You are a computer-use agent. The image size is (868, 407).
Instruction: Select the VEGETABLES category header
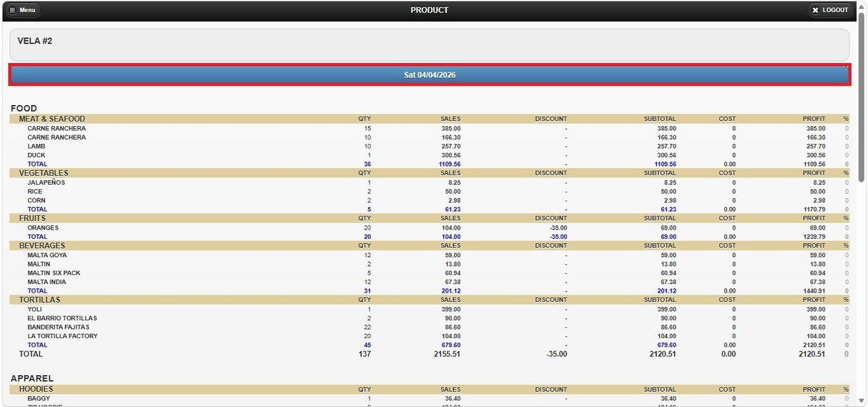[x=430, y=173]
